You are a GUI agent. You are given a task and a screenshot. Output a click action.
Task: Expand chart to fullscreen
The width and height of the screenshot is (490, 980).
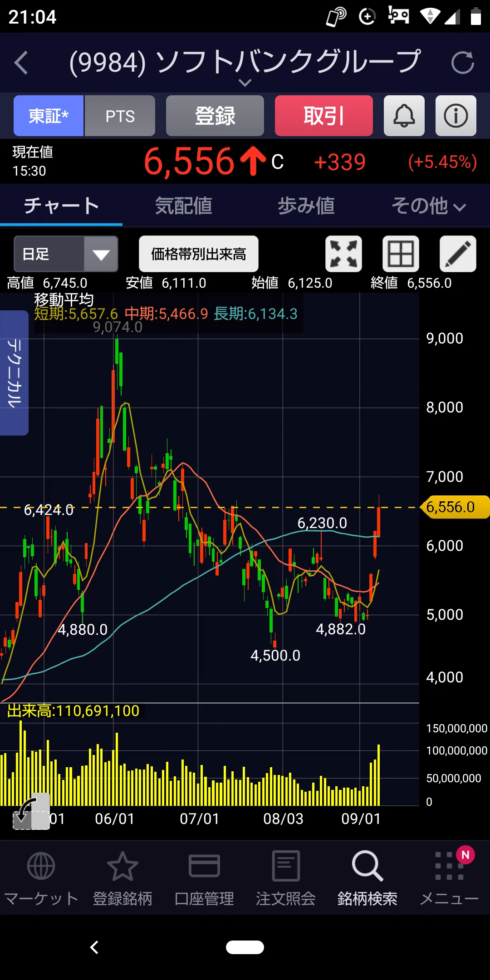(343, 254)
